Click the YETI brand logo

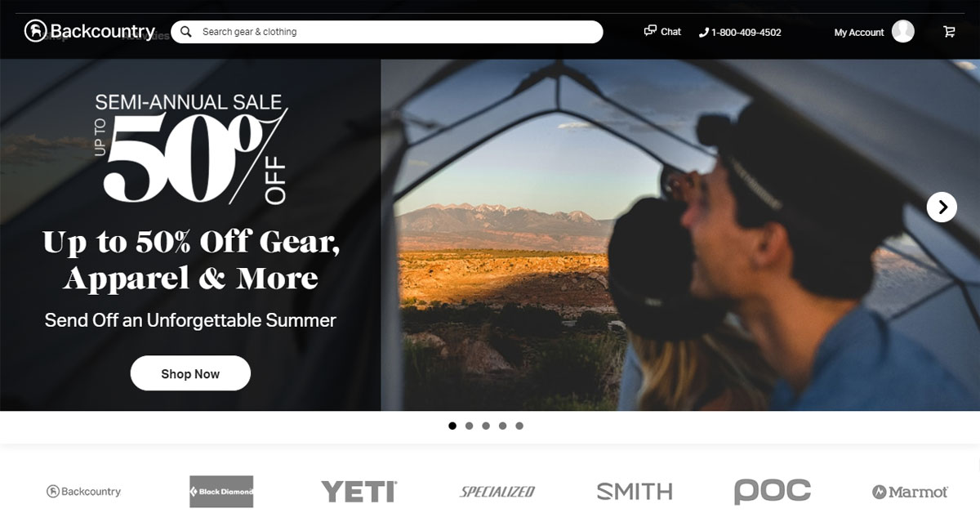coord(359,492)
